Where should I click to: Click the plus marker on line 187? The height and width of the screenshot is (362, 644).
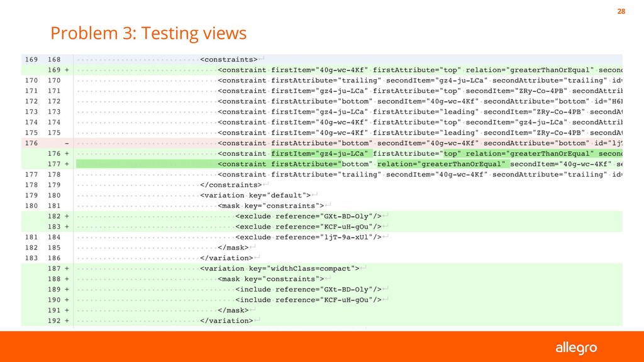click(67, 268)
